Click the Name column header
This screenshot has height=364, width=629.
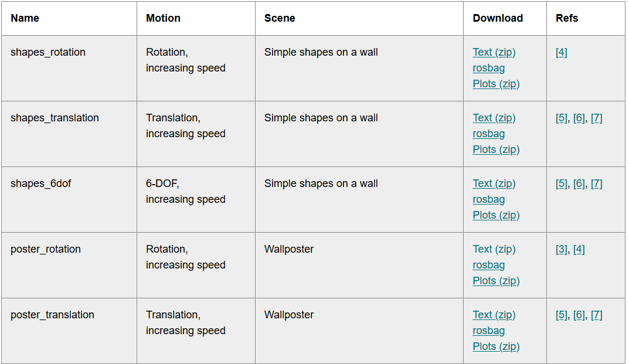click(x=25, y=18)
